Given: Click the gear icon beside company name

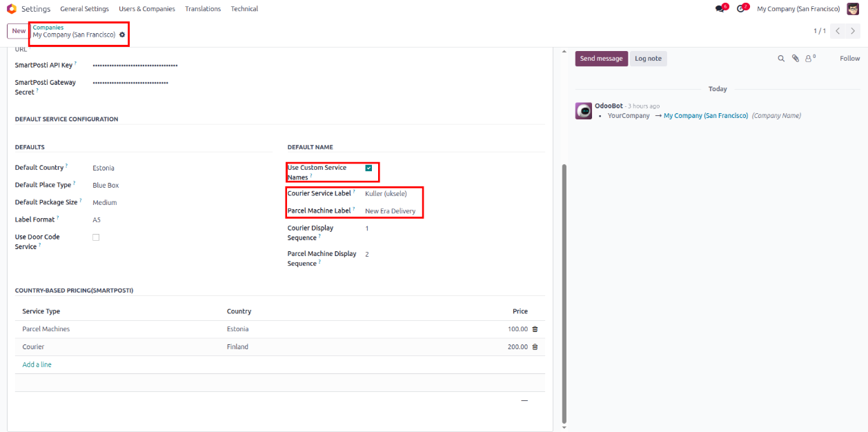Looking at the screenshot, I should click(x=122, y=35).
